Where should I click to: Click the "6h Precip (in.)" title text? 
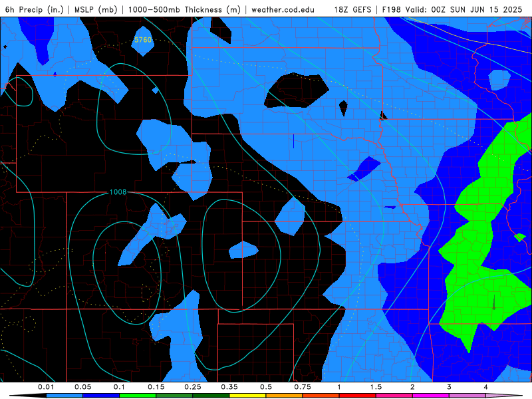tap(35, 9)
